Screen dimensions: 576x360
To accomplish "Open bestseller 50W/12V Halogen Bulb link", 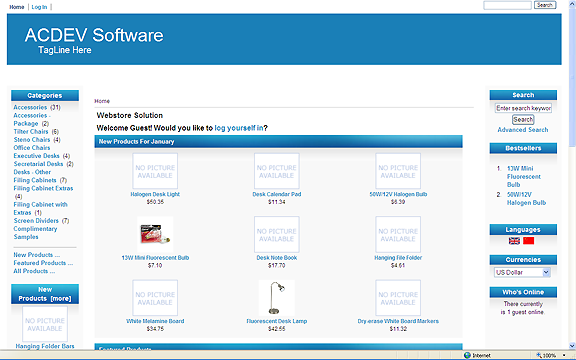I will coord(526,199).
